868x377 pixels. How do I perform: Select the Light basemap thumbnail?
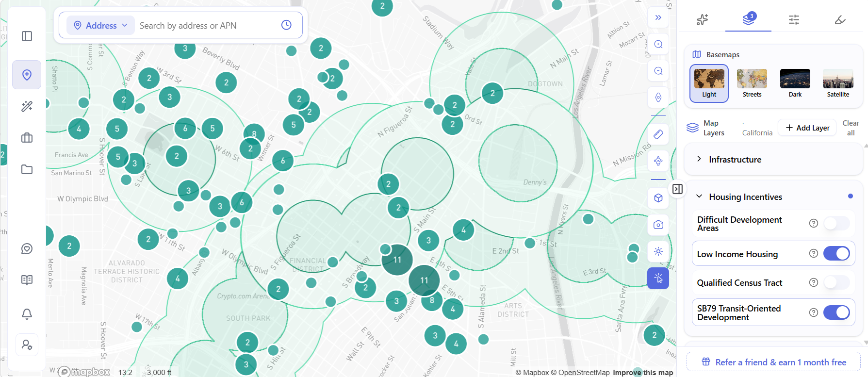(x=709, y=83)
